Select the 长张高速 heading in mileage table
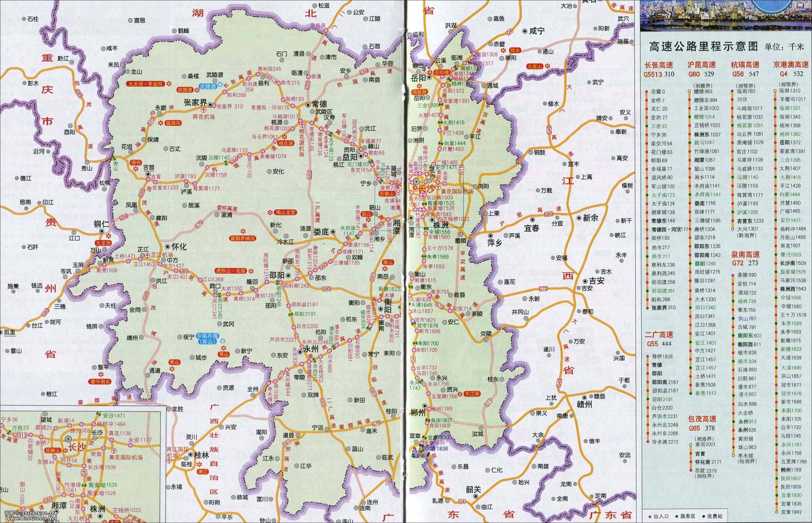Screen dimensions: 812x523 pyautogui.click(x=659, y=64)
